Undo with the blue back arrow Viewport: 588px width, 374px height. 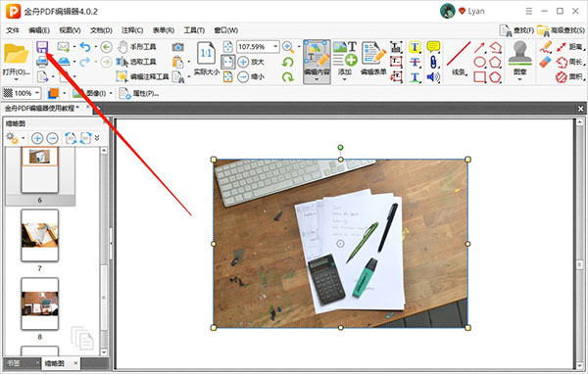pos(85,47)
